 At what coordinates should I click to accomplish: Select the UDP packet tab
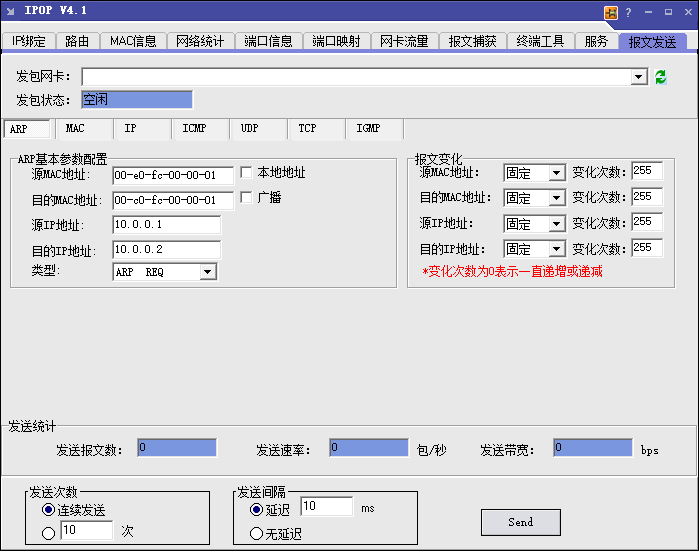259,129
